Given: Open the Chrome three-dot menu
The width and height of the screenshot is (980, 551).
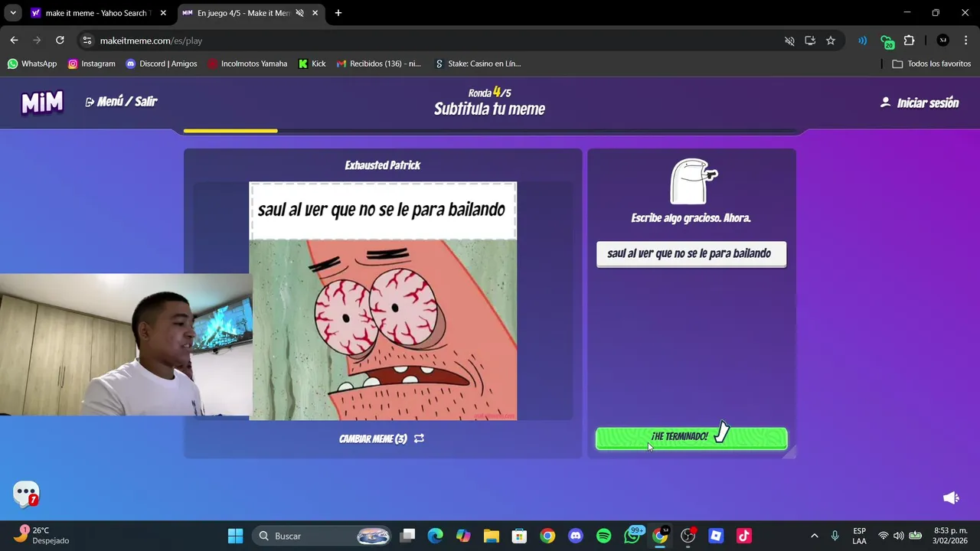Looking at the screenshot, I should 965,41.
